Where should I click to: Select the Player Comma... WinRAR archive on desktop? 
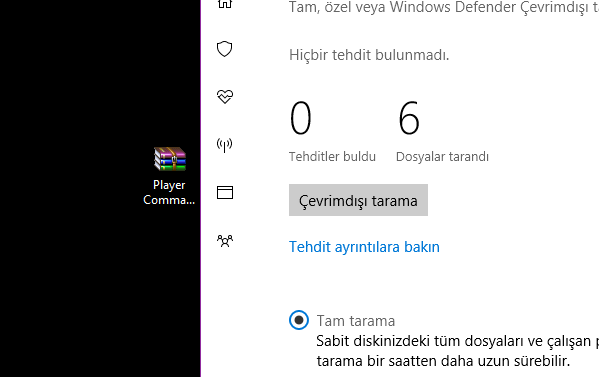tap(170, 176)
